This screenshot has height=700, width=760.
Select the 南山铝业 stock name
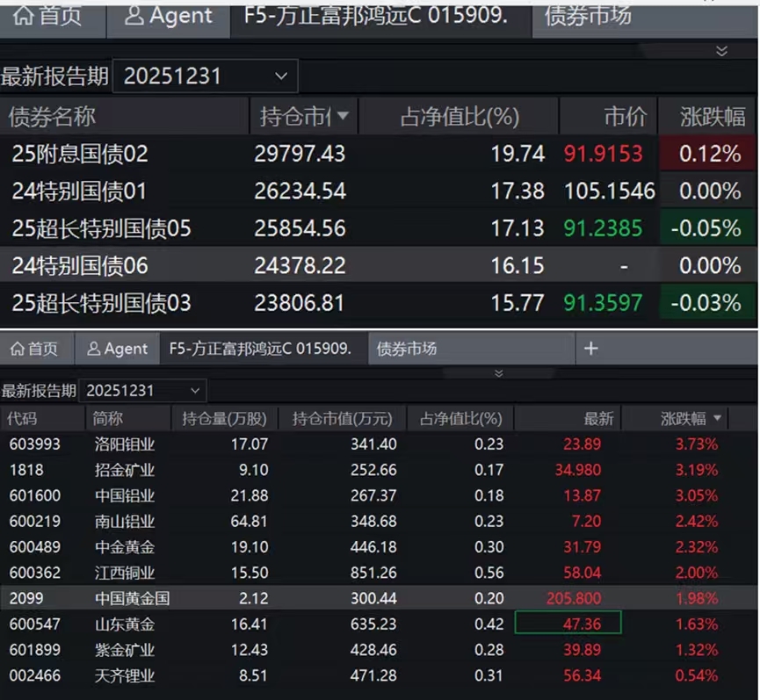click(125, 521)
